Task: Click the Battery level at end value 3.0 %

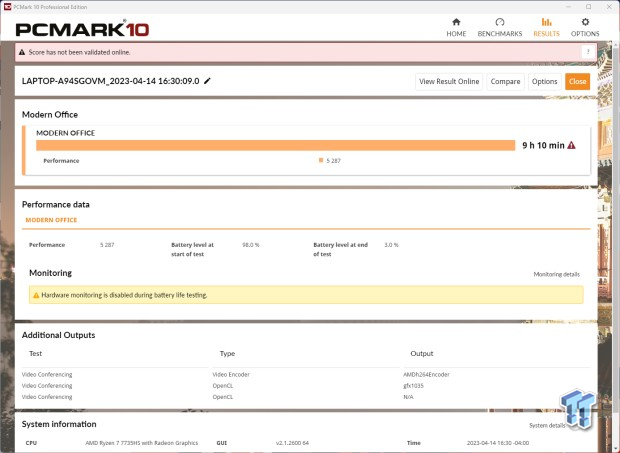Action: click(x=391, y=245)
